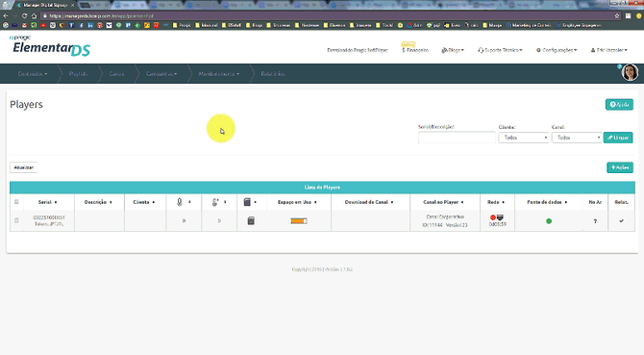The width and height of the screenshot is (644, 355).
Task: Open the LinkedIn bookmark icon
Action: coord(90,25)
